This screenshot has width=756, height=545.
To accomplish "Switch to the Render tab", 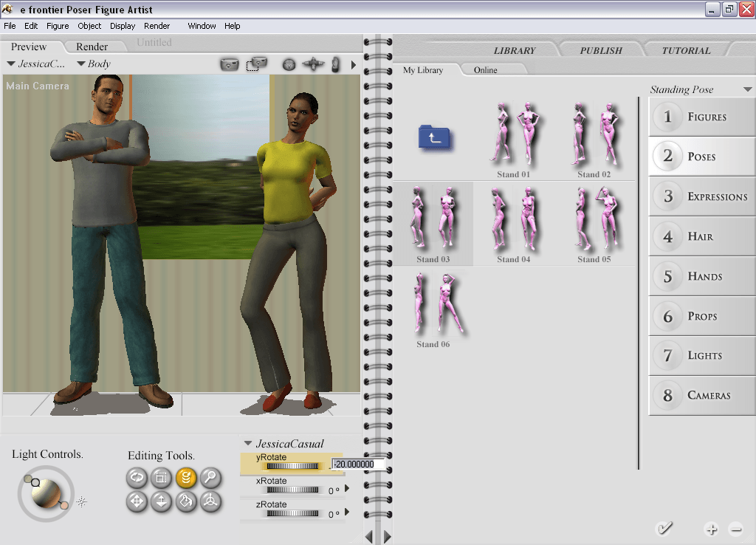I will point(92,47).
